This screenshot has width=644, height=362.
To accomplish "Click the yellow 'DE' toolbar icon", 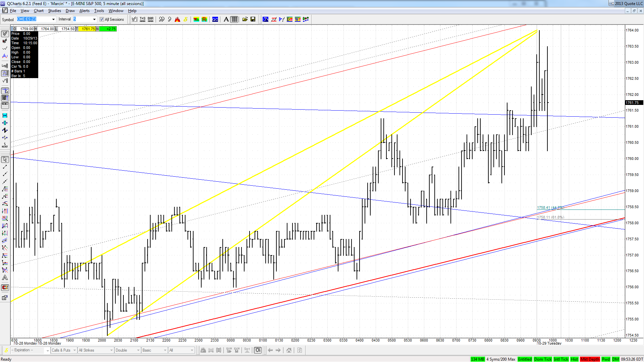I will 289,19.
